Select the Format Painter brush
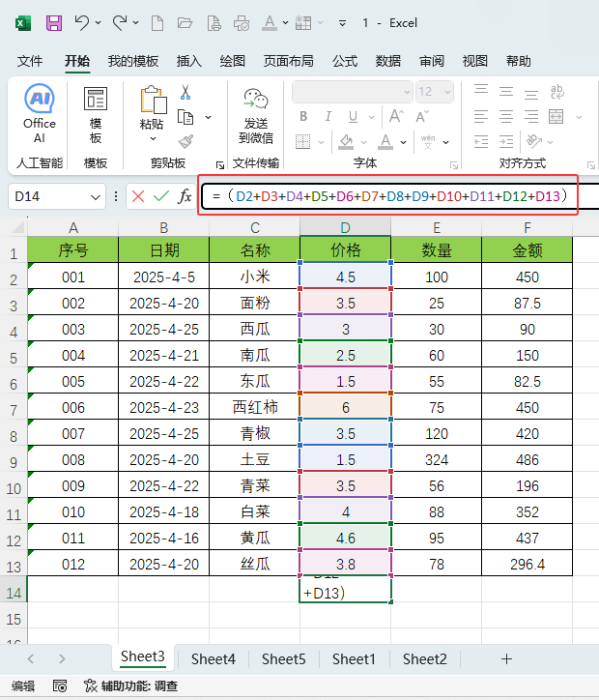The image size is (599, 700). (185, 141)
